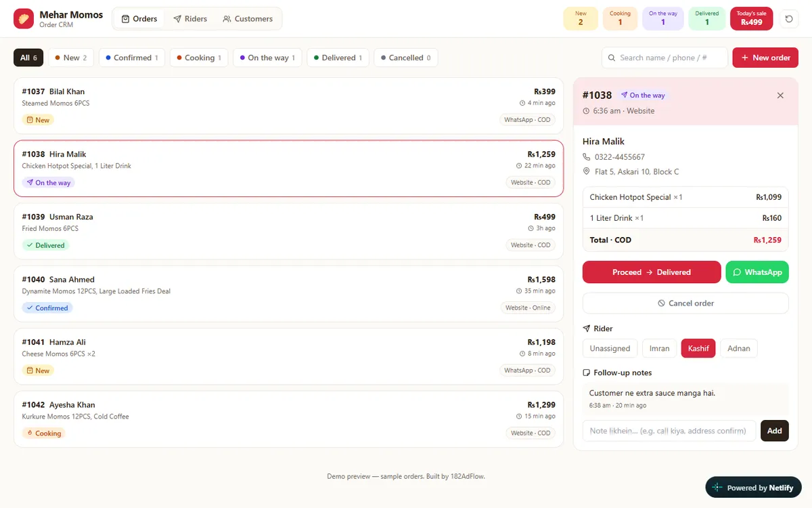Click the Mehar Momos logo icon

click(x=24, y=19)
